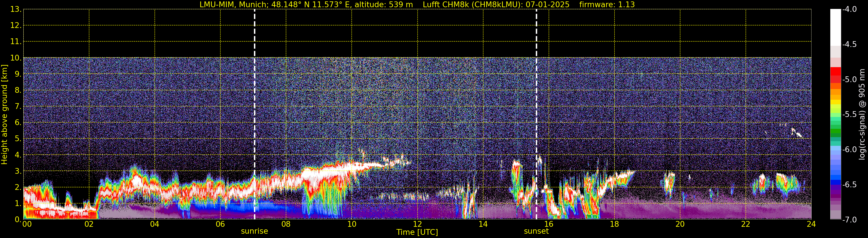Screen dimensions: 868x238
Task: Pick the yellow segment of the colorbar
Action: (x=835, y=102)
